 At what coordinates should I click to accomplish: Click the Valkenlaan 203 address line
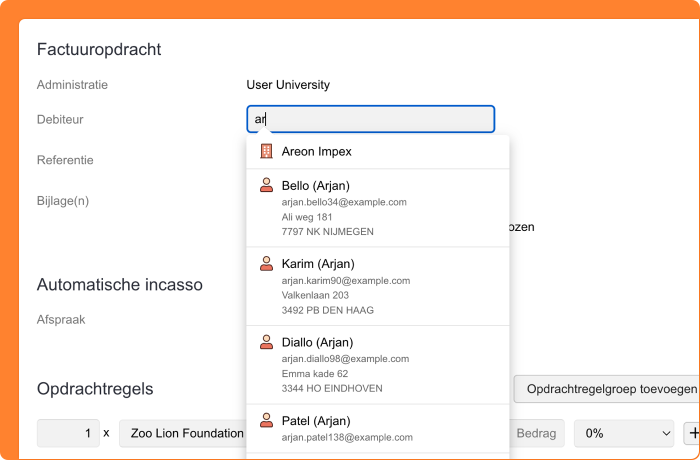tap(315, 295)
